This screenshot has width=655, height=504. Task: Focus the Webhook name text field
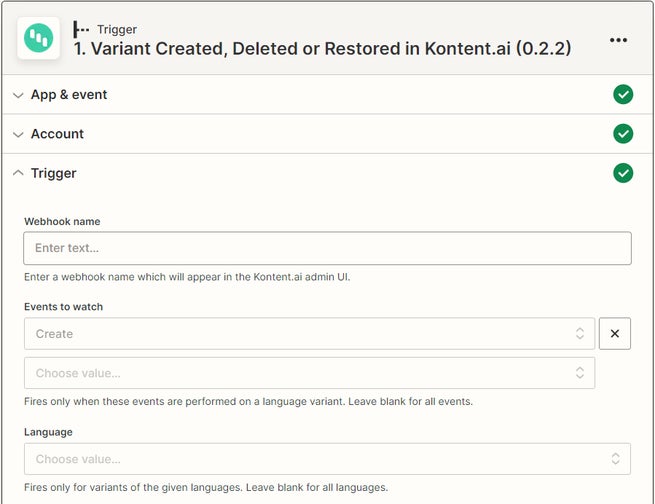coord(327,248)
